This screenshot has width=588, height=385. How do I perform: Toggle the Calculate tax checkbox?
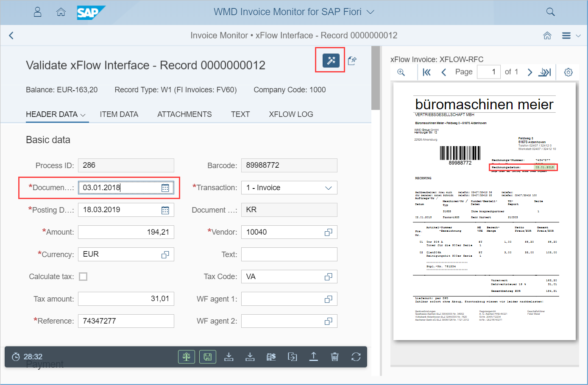[84, 277]
